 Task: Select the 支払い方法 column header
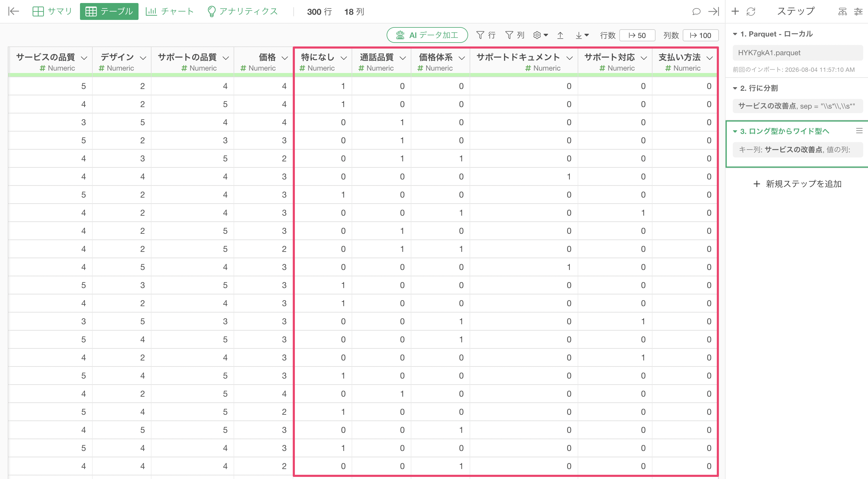tap(679, 57)
